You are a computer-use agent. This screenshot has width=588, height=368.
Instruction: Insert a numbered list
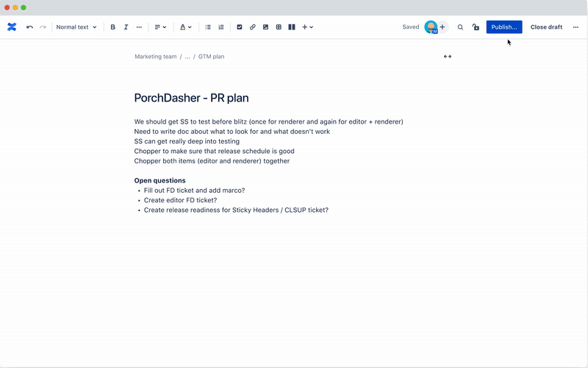tap(221, 27)
